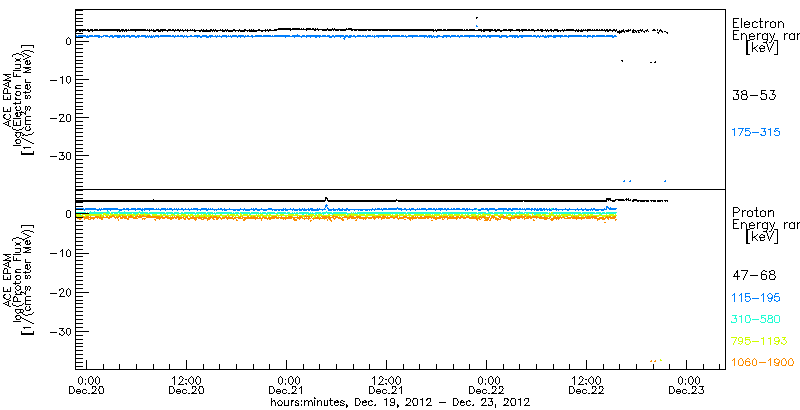Screen dimensions: 800x410
Task: Click the -10 tick label on proton panel
Action: (x=59, y=254)
